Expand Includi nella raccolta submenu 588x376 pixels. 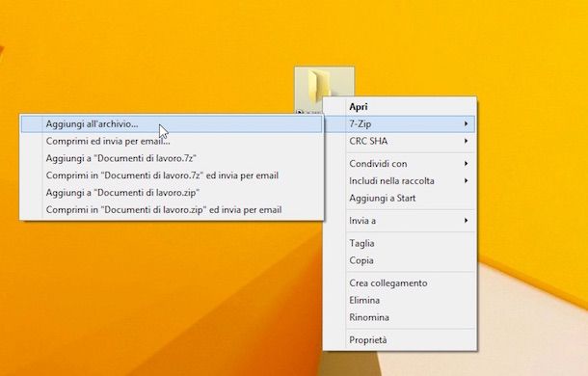tap(400, 181)
